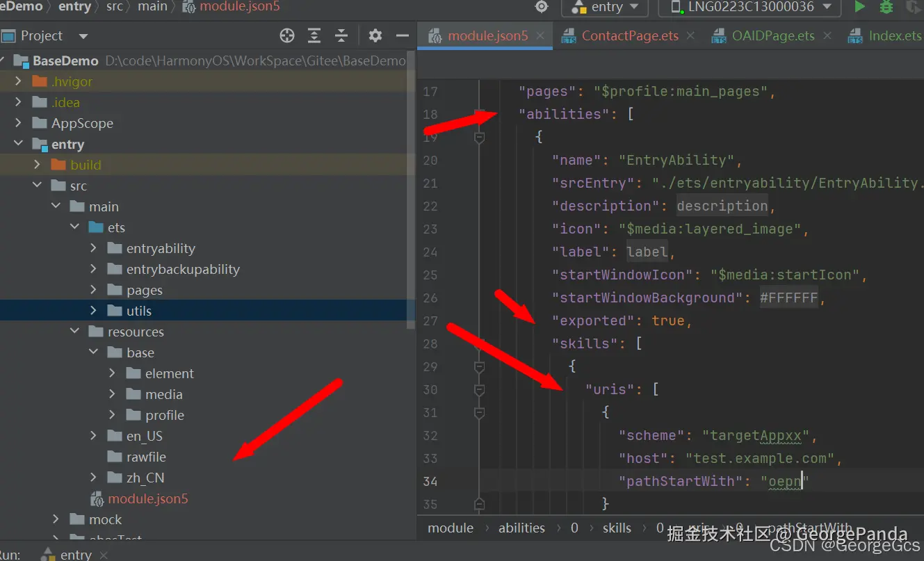The image size is (924, 561).
Task: Select the pages folder
Action: click(144, 290)
